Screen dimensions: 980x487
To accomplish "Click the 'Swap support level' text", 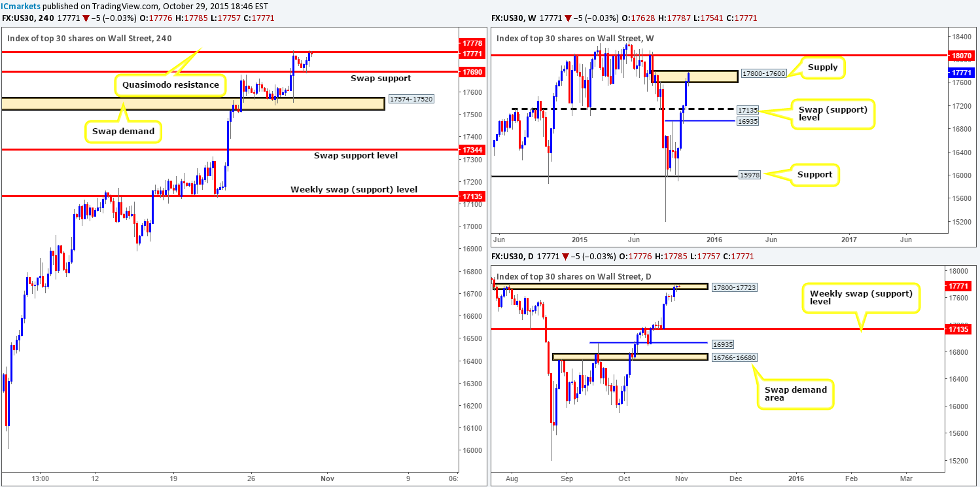I will point(355,156).
